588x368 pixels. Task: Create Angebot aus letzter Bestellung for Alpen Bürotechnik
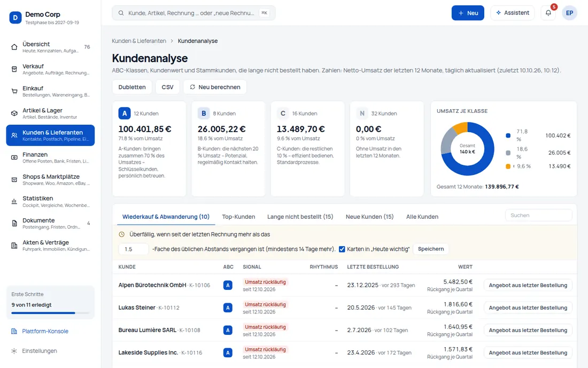coord(528,286)
